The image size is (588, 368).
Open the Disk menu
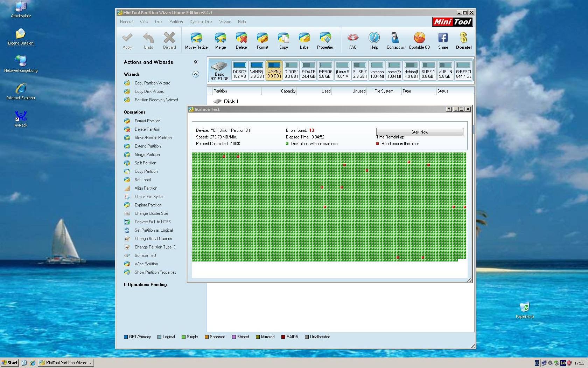point(159,22)
